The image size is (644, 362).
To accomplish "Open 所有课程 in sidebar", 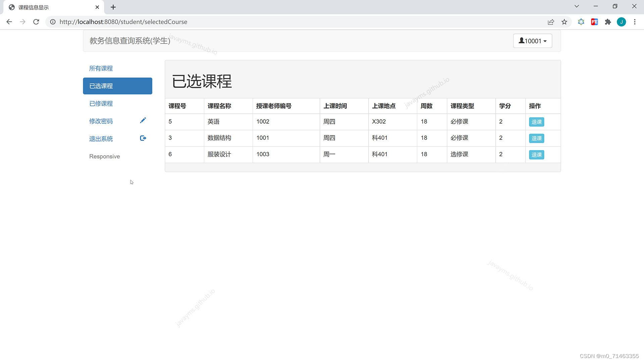I will coord(101,68).
